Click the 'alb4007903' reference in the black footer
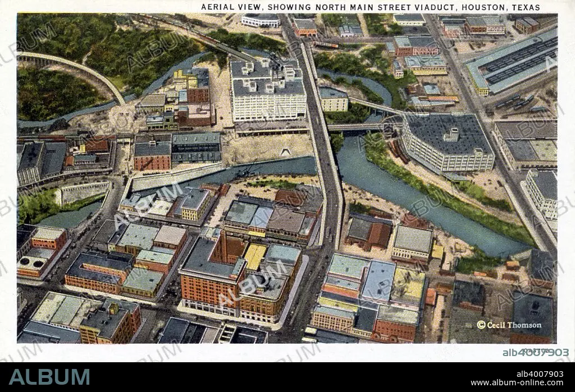 [x=540, y=374]
